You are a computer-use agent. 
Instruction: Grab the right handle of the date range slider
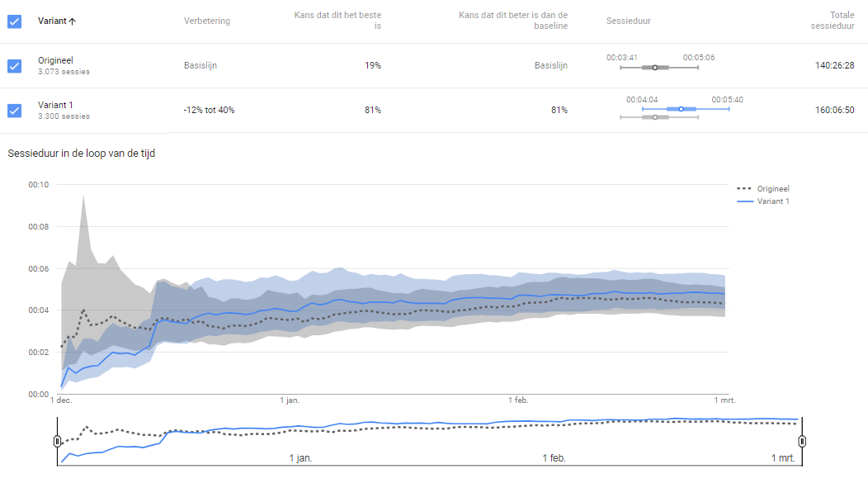pyautogui.click(x=802, y=441)
